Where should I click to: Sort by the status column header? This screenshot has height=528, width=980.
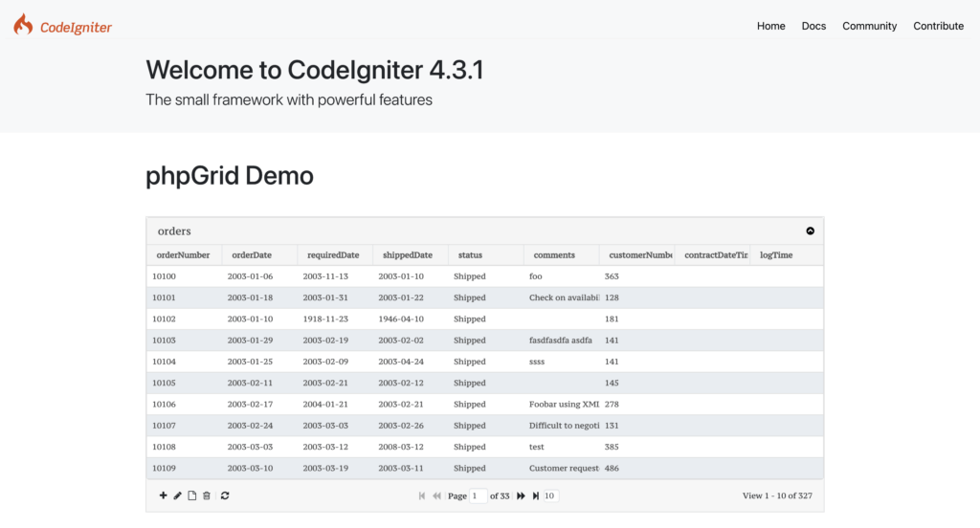point(485,255)
